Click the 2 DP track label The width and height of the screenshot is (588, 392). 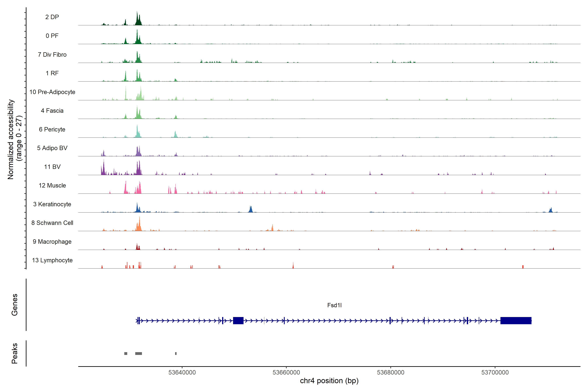pos(52,17)
